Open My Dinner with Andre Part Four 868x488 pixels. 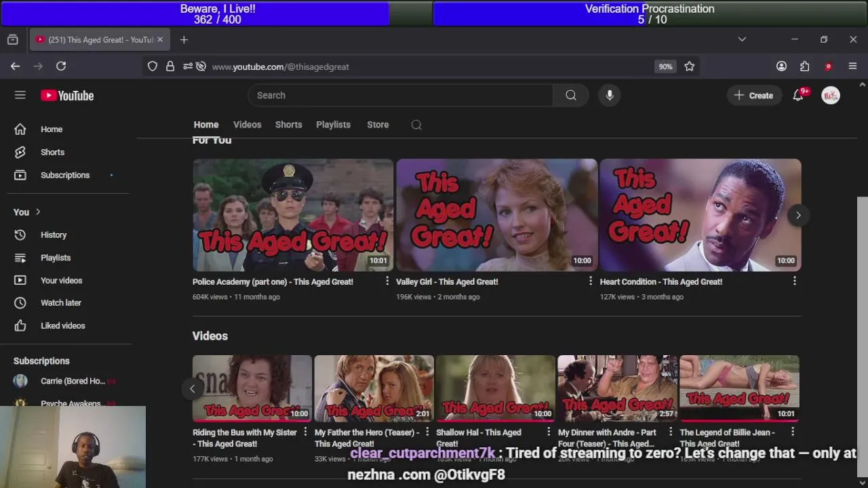click(x=607, y=438)
